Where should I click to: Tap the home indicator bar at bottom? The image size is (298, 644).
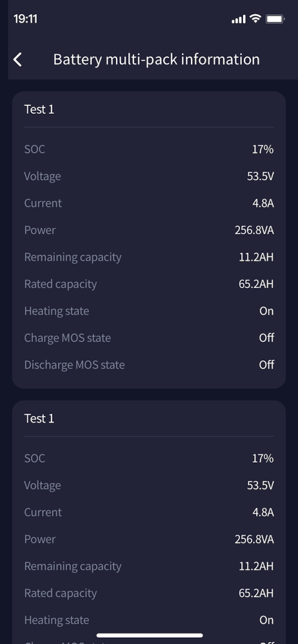150,636
